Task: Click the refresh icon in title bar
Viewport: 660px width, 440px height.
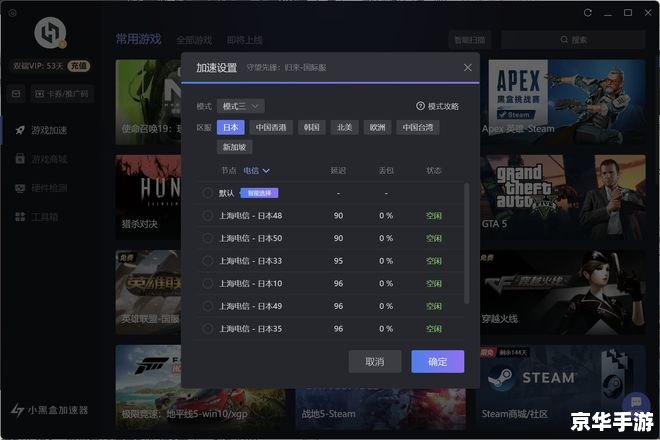Action: [588, 13]
